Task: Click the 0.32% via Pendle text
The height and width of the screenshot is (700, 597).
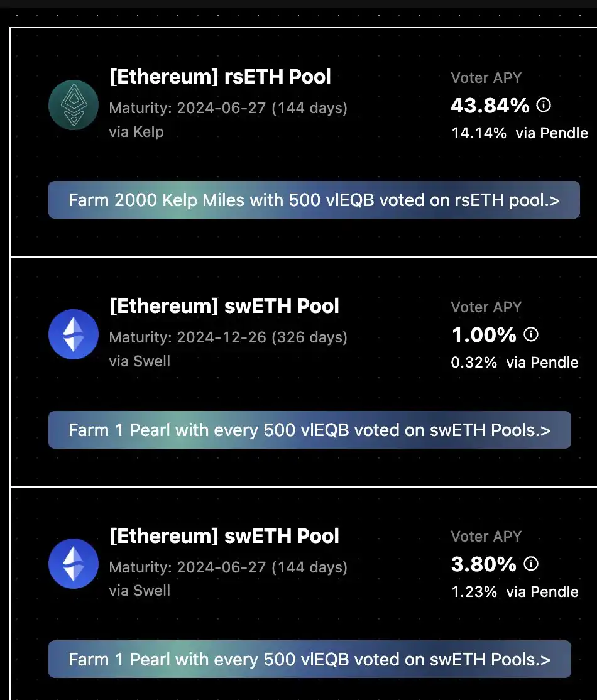Action: click(515, 363)
